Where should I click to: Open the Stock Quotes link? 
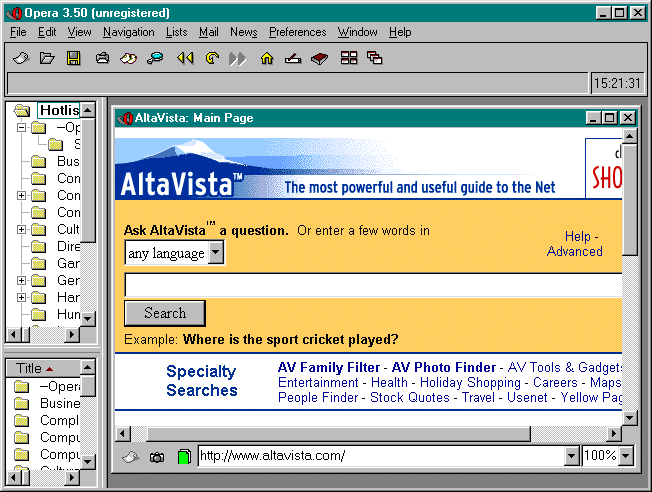coord(410,397)
